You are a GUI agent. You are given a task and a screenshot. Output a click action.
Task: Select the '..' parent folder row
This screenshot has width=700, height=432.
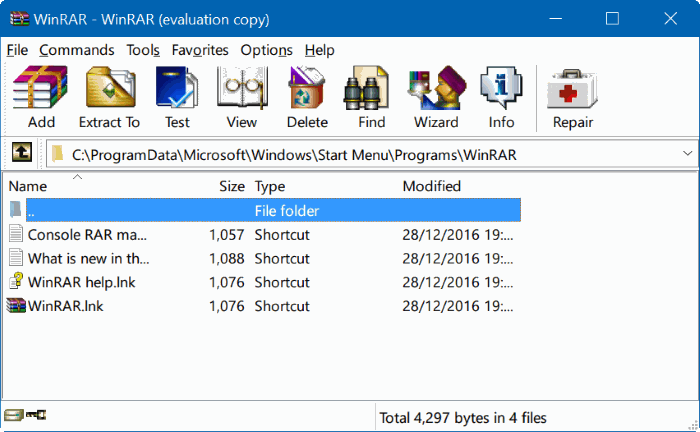(273, 210)
